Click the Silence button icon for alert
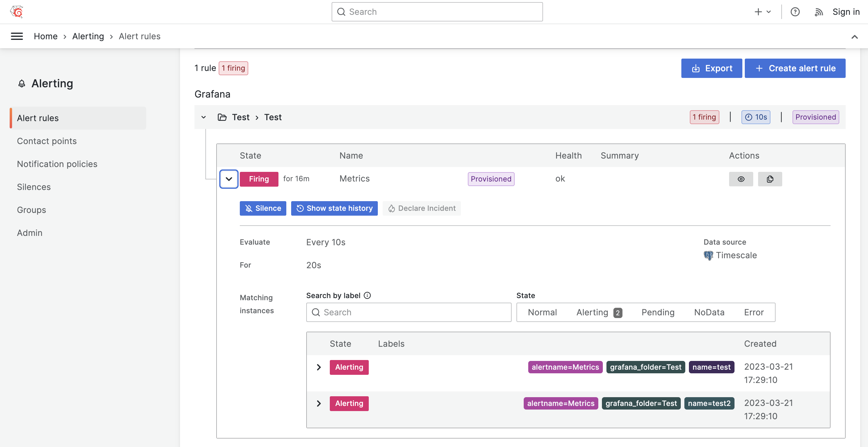Screen dimensions: 868x447 [x=249, y=208]
